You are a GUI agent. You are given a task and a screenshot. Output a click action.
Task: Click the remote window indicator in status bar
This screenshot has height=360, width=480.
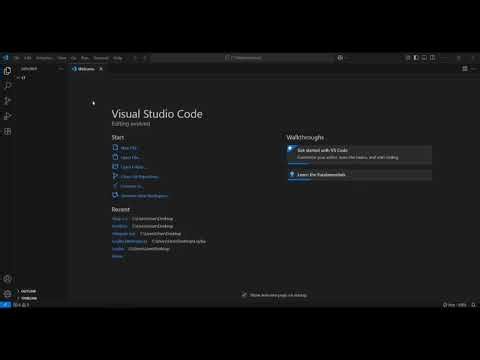click(x=5, y=305)
